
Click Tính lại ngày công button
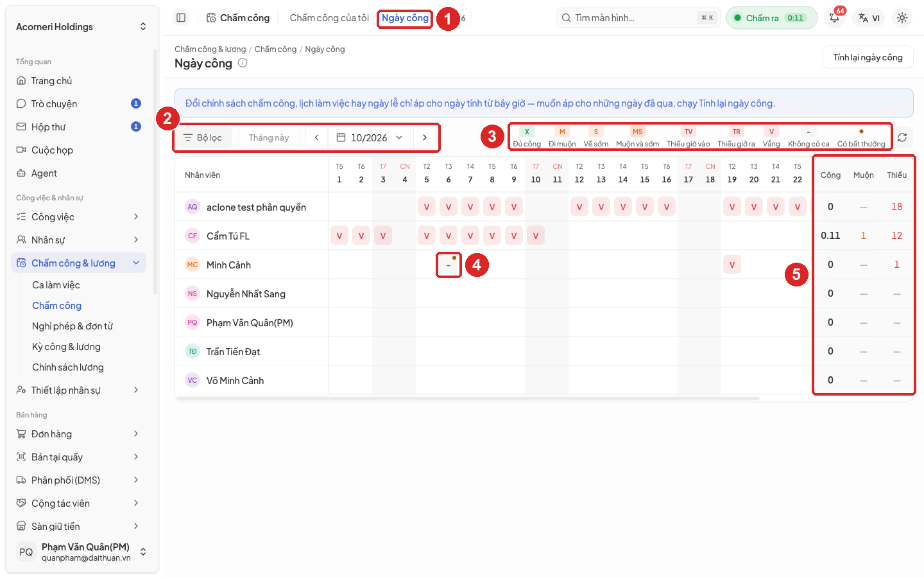868,57
